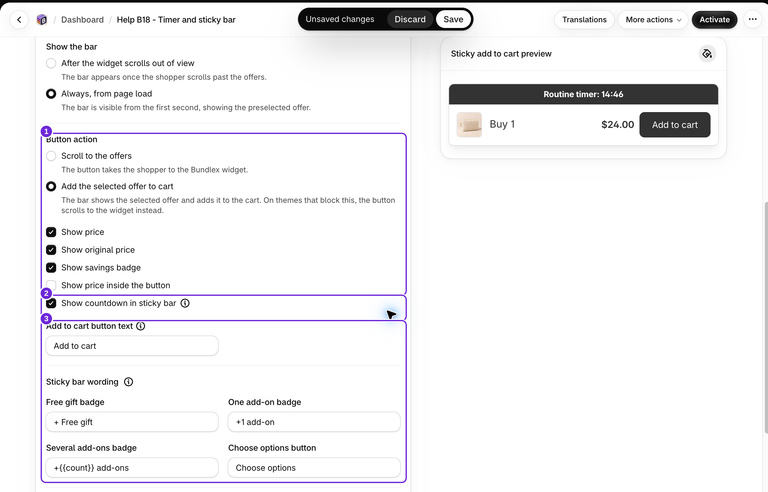
Task: Click Add to cart in the preview
Action: 674,124
